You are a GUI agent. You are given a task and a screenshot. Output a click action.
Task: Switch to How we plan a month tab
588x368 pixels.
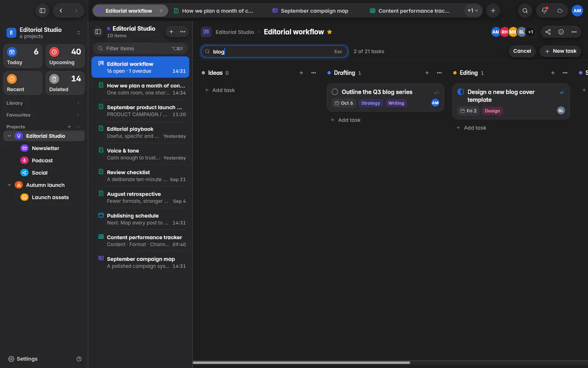tap(218, 11)
